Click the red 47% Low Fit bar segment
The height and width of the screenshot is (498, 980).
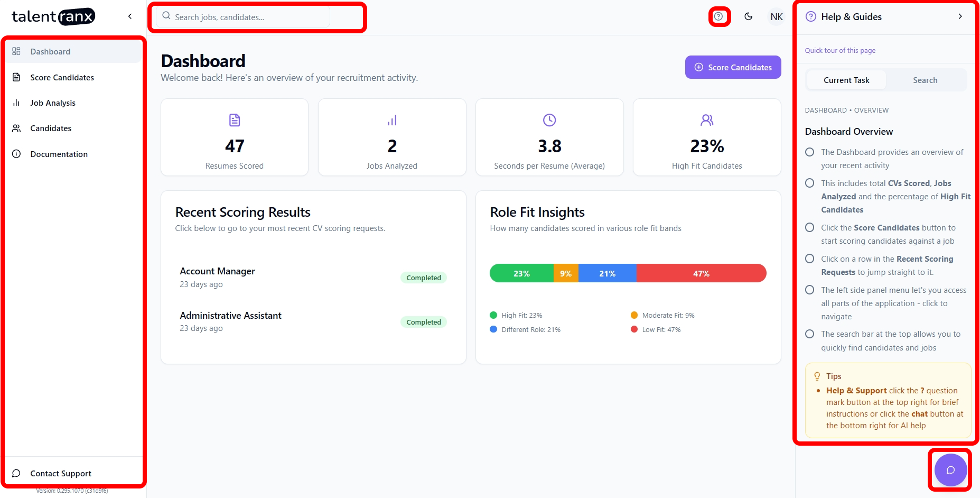point(701,273)
